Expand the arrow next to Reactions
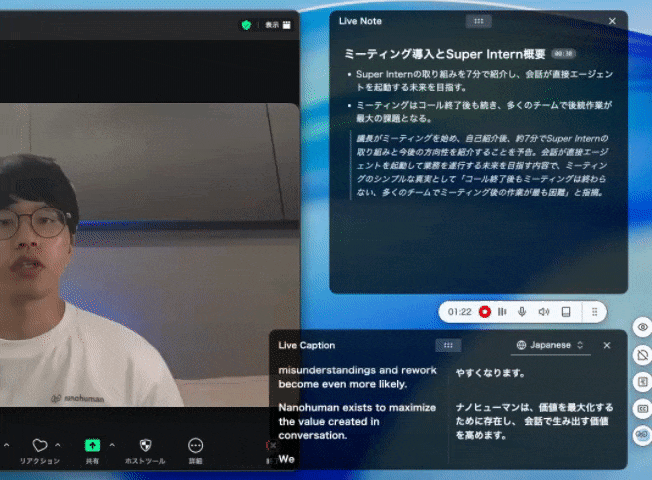 59,444
